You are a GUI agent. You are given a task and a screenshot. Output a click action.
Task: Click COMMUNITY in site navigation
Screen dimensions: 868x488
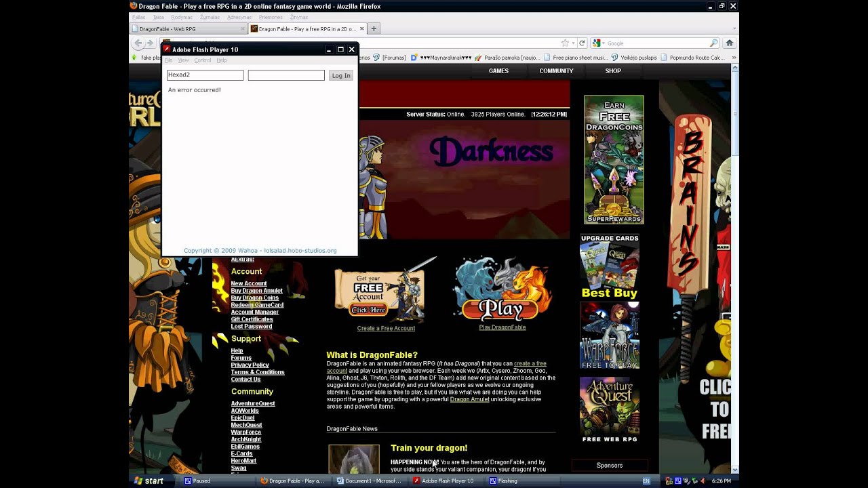(556, 71)
